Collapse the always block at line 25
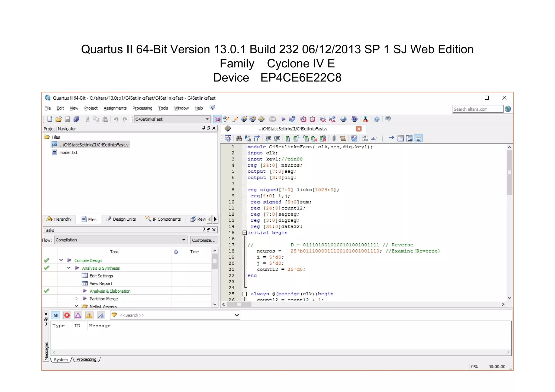The image size is (555, 392). [x=244, y=294]
